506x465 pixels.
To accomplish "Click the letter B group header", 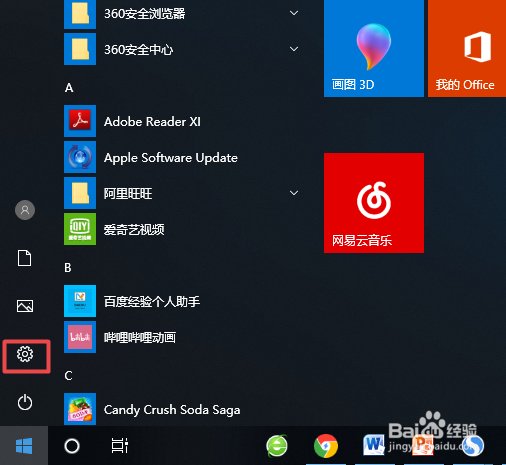I will (x=68, y=268).
